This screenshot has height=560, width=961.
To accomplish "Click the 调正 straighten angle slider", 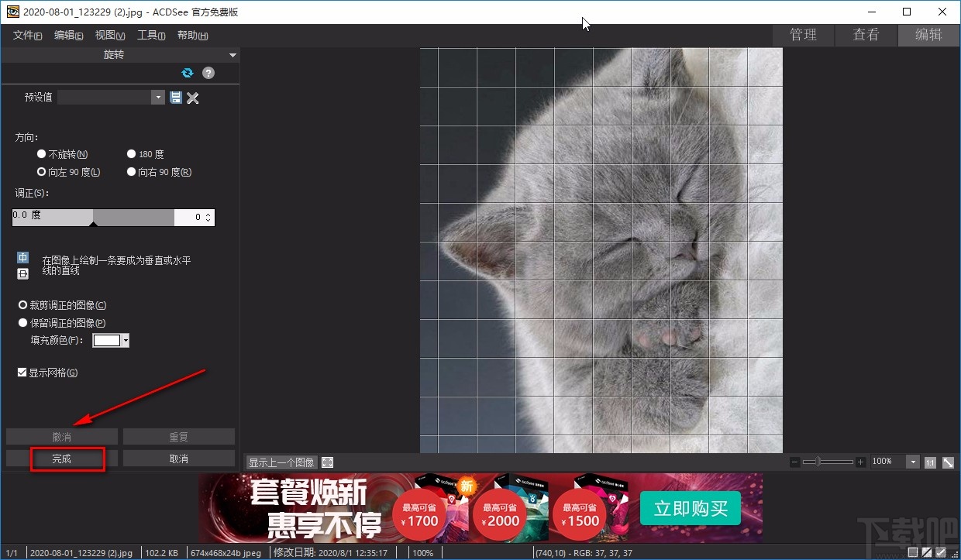I will [93, 218].
